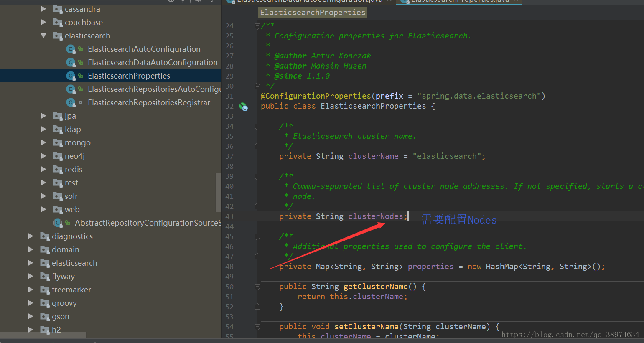This screenshot has width=644, height=343.
Task: Expand the jpa package in project tree
Action: [x=43, y=116]
